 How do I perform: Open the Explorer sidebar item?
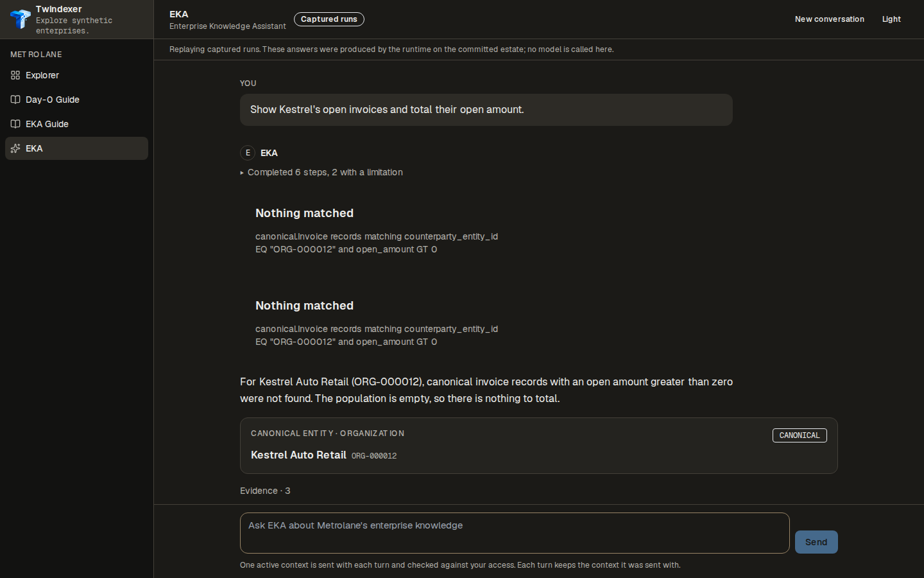click(76, 75)
